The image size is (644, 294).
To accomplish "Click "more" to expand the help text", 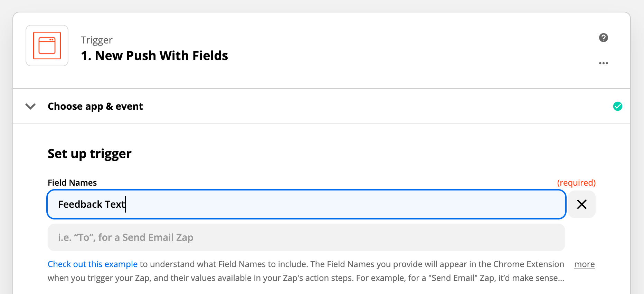I will pyautogui.click(x=584, y=264).
